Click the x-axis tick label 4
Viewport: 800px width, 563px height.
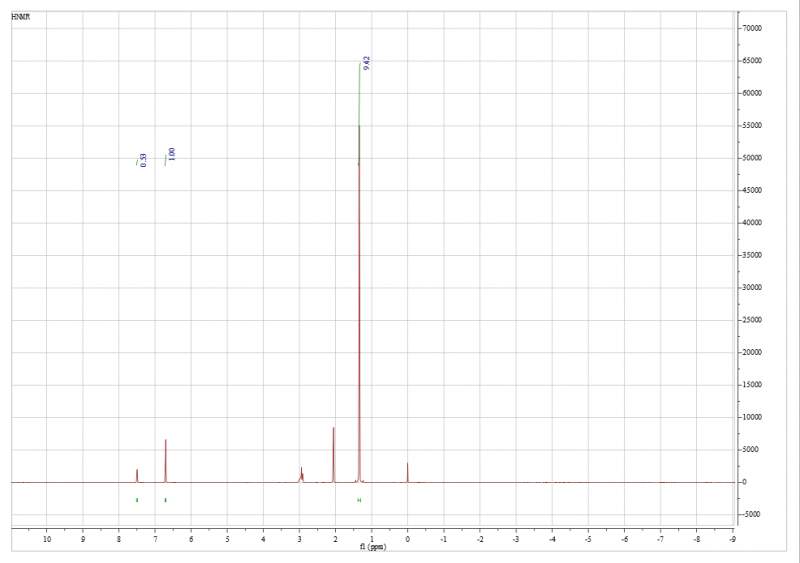[x=263, y=539]
